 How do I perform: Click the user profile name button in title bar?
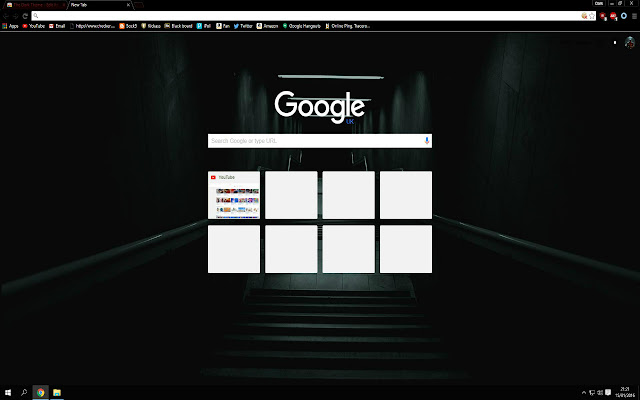(599, 3)
